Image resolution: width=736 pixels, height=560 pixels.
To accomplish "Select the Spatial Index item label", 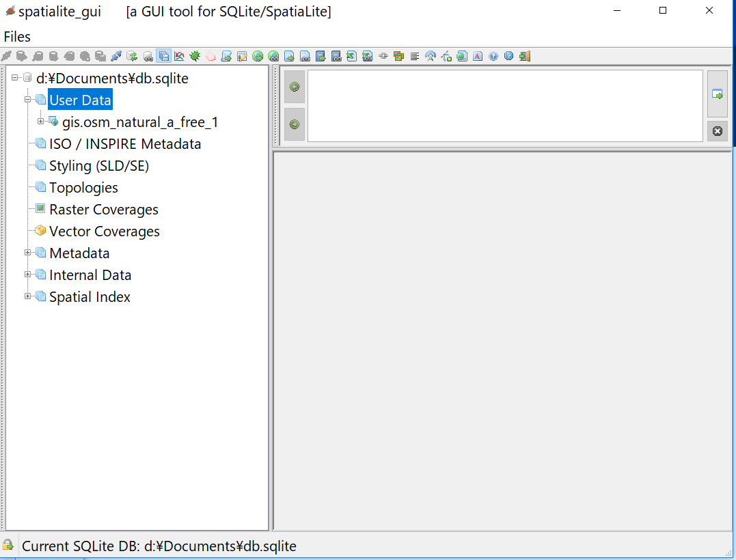I will (90, 297).
